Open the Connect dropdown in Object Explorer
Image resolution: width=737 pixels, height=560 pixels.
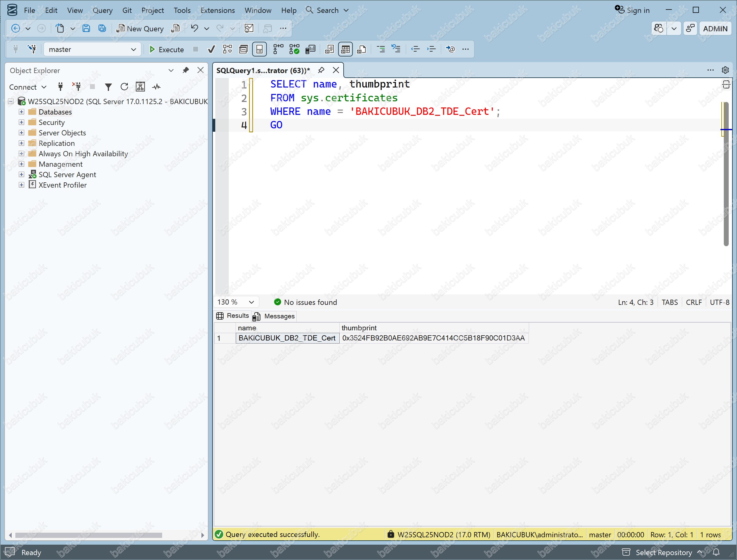(28, 87)
